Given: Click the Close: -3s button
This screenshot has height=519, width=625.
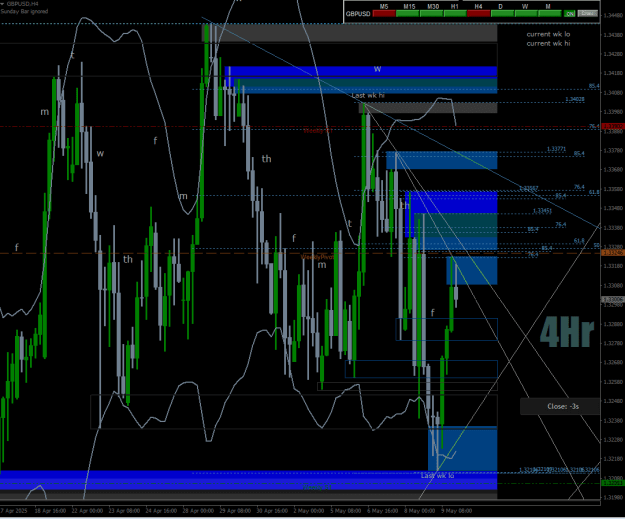Looking at the screenshot, I should 560,406.
